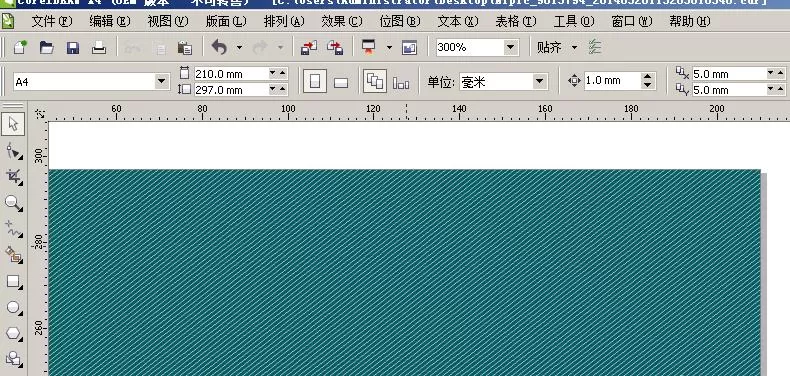Open the 版面(L) menu
This screenshot has width=790, height=376.
point(226,22)
